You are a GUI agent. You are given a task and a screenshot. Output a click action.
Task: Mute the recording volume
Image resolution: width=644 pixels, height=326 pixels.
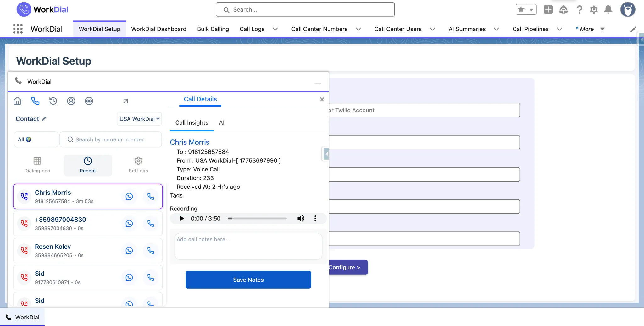(301, 219)
